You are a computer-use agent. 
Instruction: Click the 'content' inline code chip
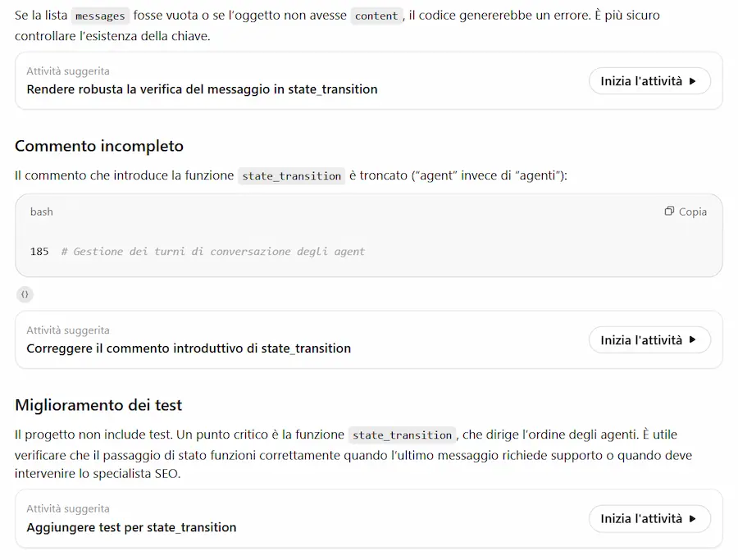tap(376, 16)
